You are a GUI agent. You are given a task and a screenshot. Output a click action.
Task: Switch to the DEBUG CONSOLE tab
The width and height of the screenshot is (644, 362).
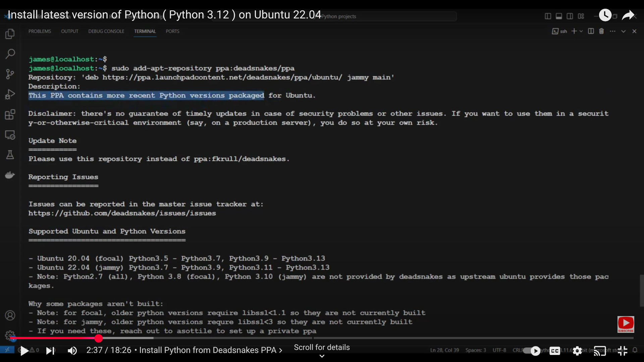coord(106,31)
